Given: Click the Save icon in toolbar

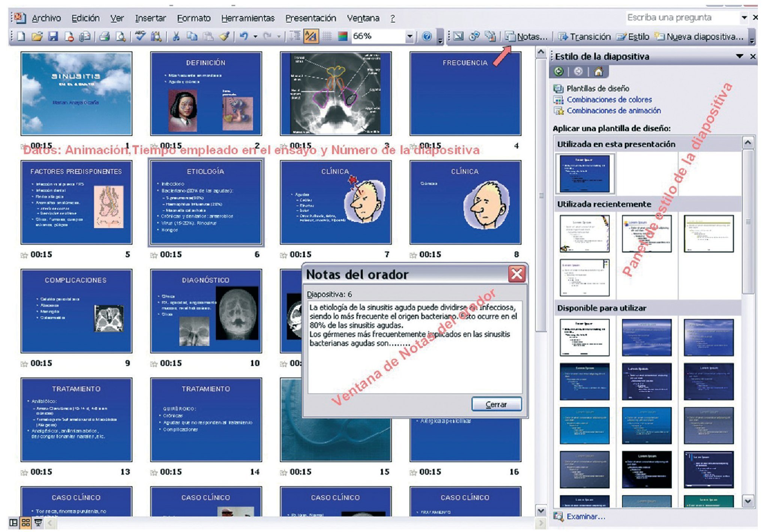Looking at the screenshot, I should (x=53, y=37).
